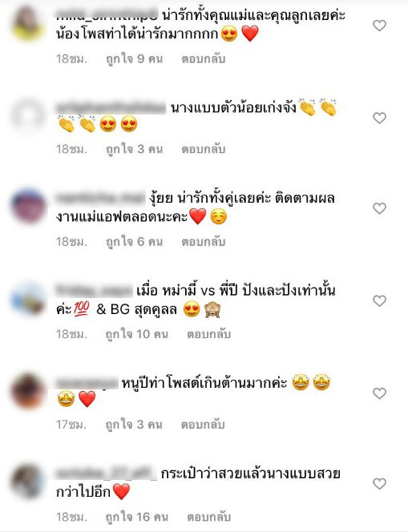Heart the กระเป๋าว่าสวยแล้ว comment
Screen dimensions: 408x532
[x=379, y=483]
